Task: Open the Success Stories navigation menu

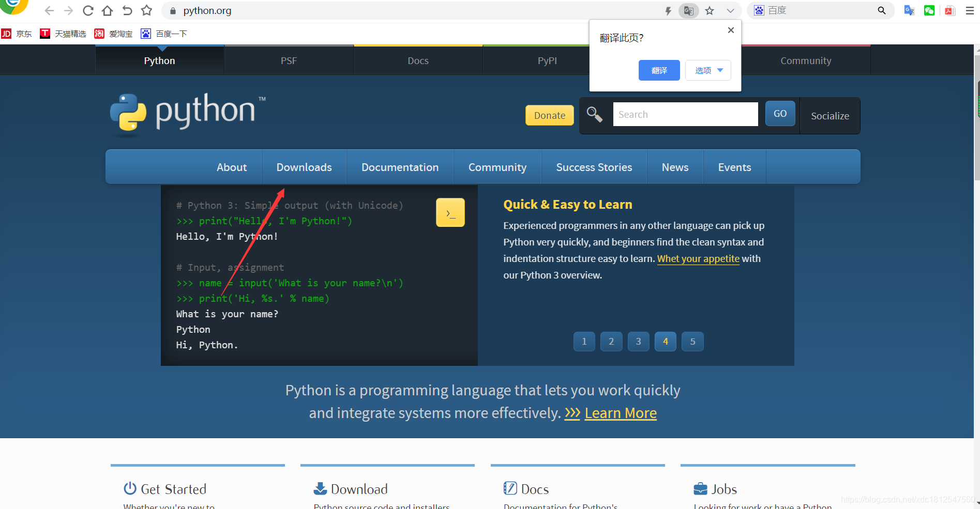Action: [x=594, y=167]
